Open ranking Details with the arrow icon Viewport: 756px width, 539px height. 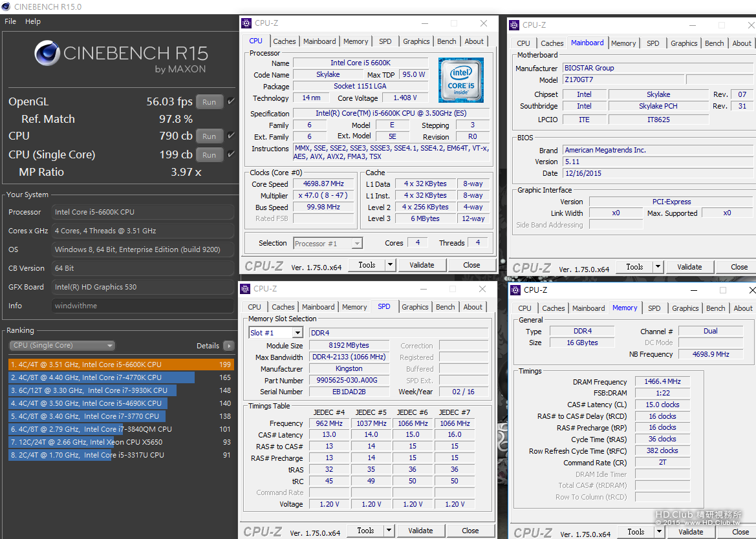[x=229, y=346]
